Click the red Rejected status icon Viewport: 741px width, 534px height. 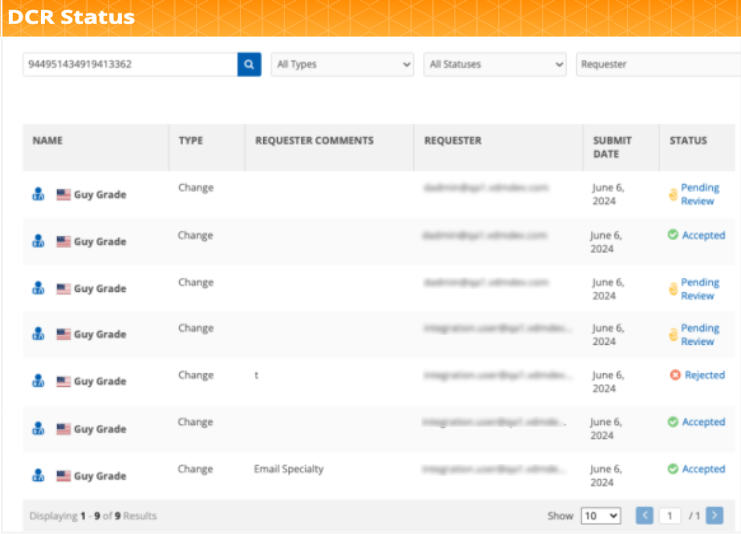click(x=675, y=375)
